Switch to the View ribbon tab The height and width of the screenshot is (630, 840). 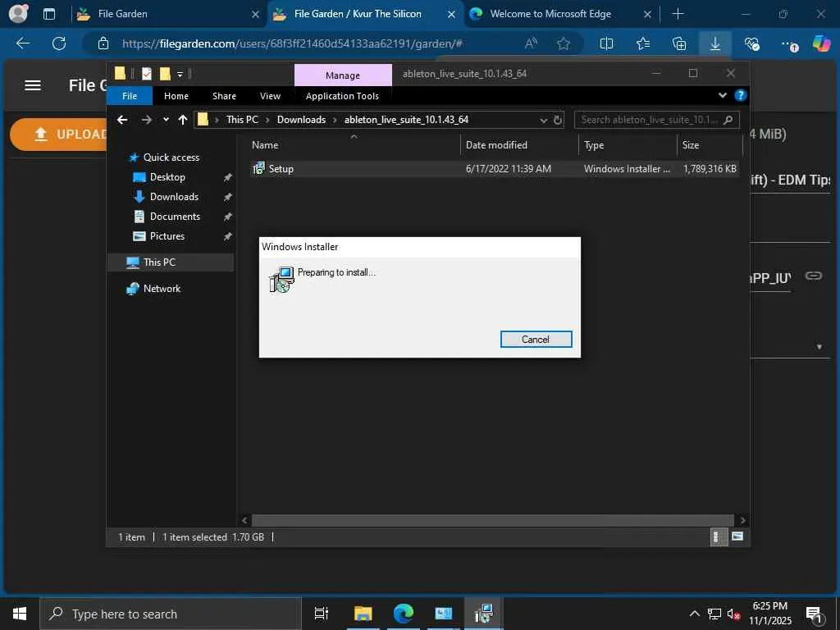click(x=270, y=96)
